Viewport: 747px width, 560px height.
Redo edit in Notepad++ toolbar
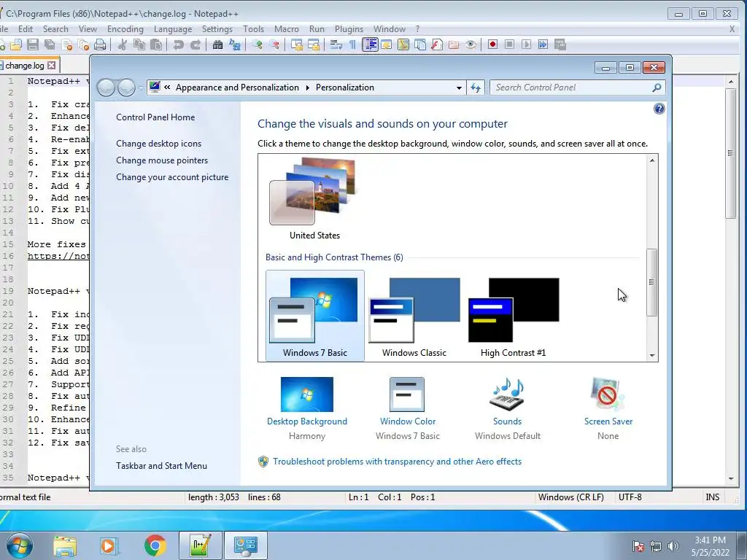click(196, 44)
